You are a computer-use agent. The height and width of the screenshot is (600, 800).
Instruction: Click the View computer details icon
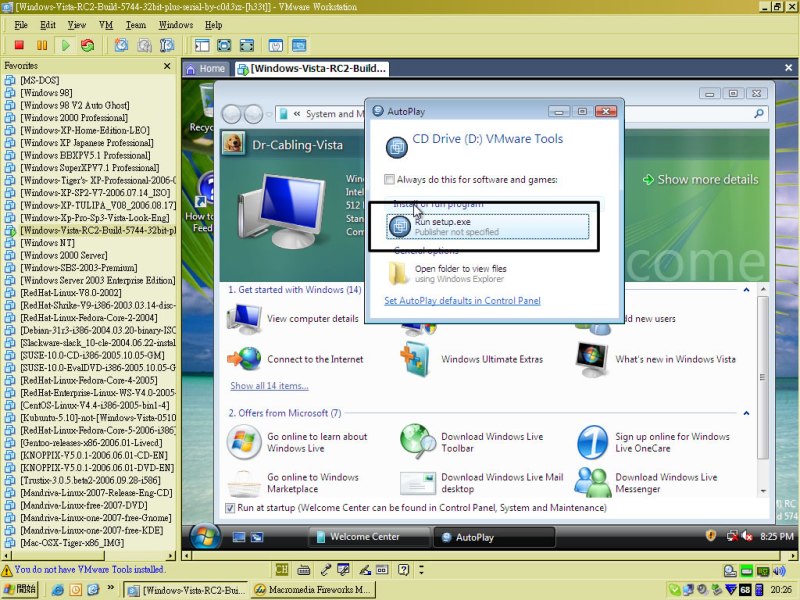click(x=245, y=318)
